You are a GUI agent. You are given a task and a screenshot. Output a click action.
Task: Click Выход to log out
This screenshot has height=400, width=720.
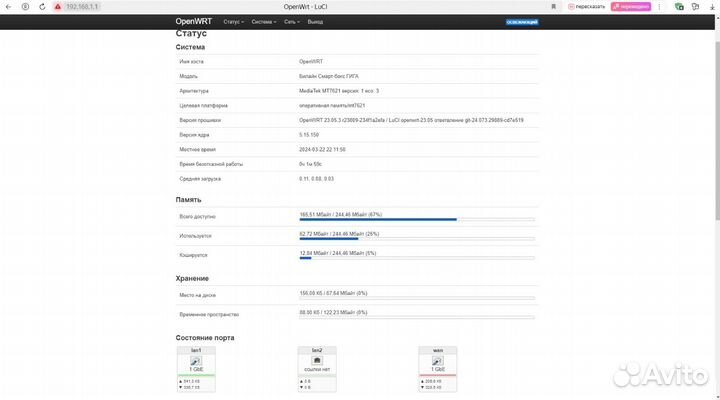click(x=316, y=21)
